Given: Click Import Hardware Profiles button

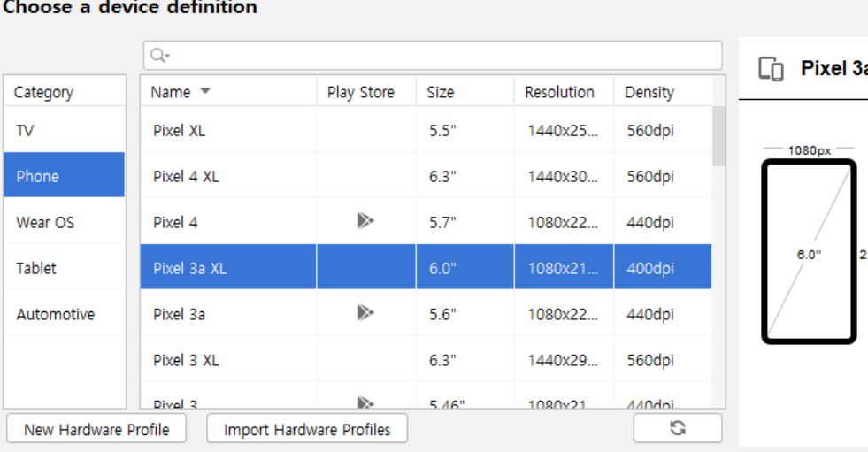Looking at the screenshot, I should pyautogui.click(x=307, y=429).
